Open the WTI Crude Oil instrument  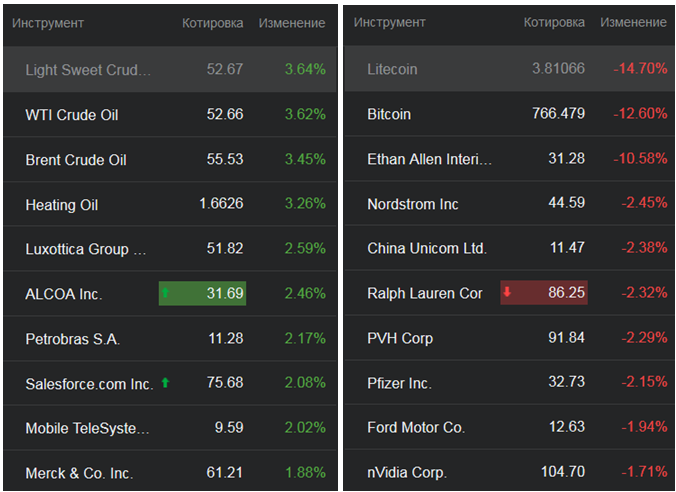[x=72, y=115]
